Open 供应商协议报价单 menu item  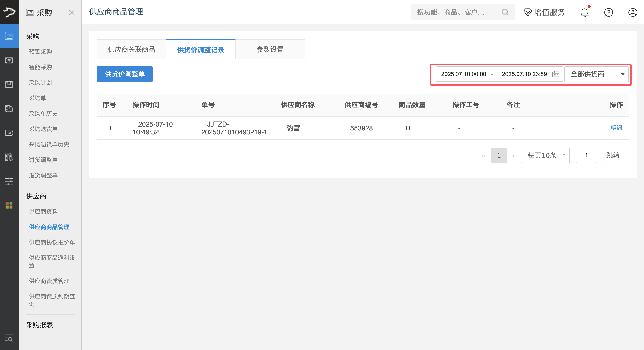tap(52, 242)
